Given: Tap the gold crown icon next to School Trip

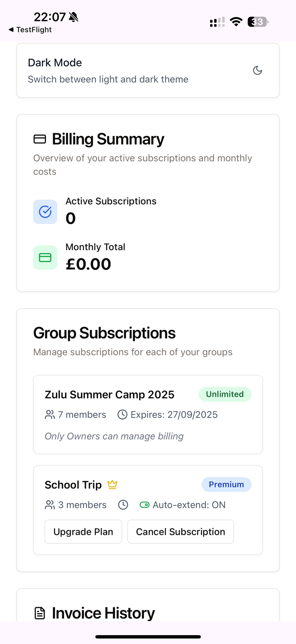Looking at the screenshot, I should 112,484.
